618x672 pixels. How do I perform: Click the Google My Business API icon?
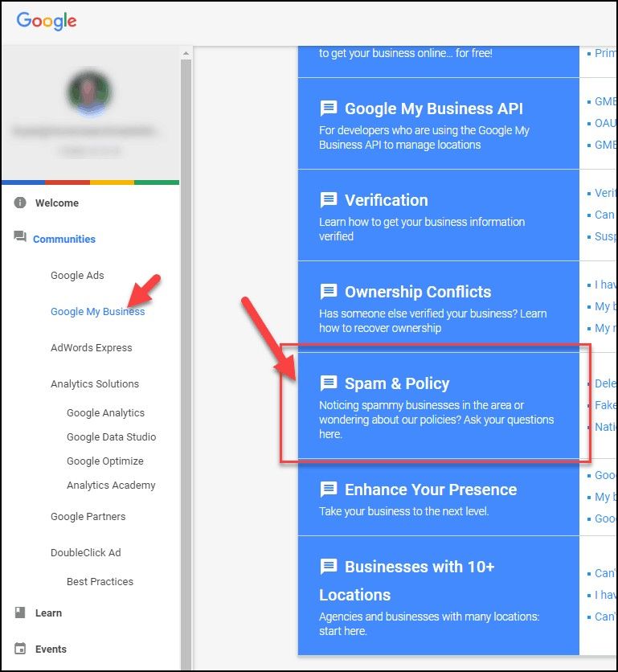328,109
